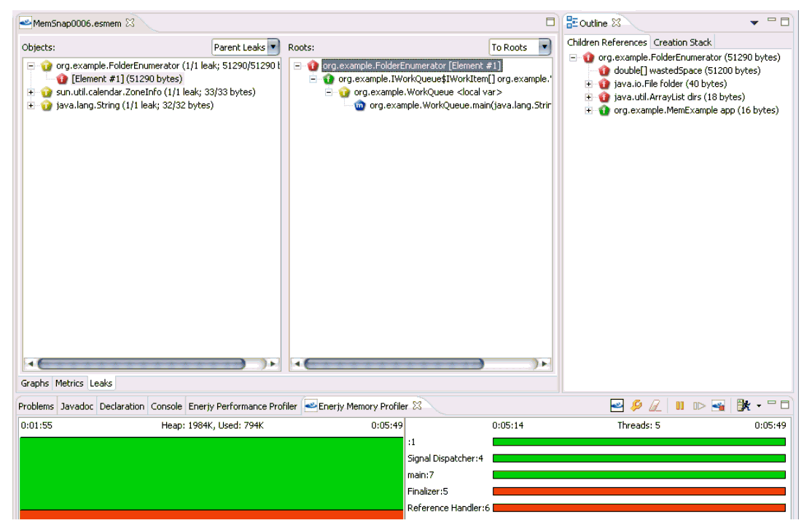
Task: Click the running man launch icon
Action: (743, 406)
